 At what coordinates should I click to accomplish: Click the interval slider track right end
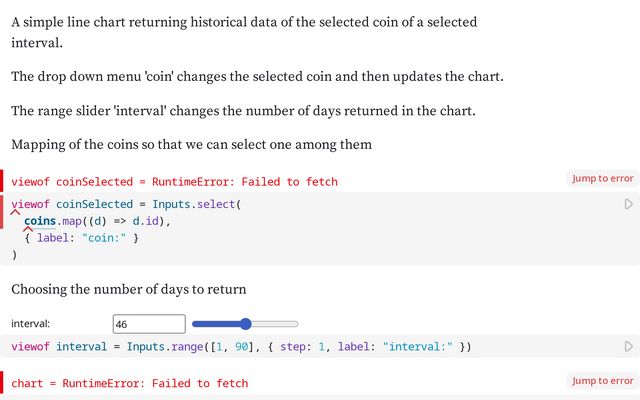295,324
